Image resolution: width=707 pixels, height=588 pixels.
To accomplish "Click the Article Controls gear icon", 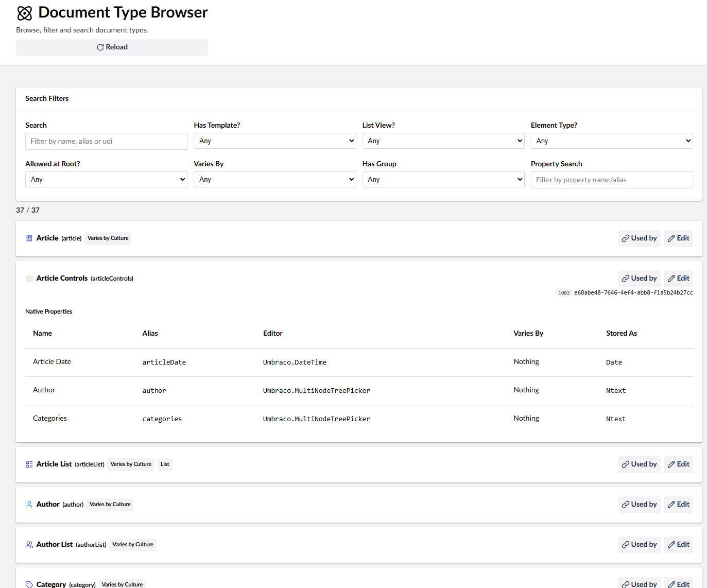I will (29, 279).
